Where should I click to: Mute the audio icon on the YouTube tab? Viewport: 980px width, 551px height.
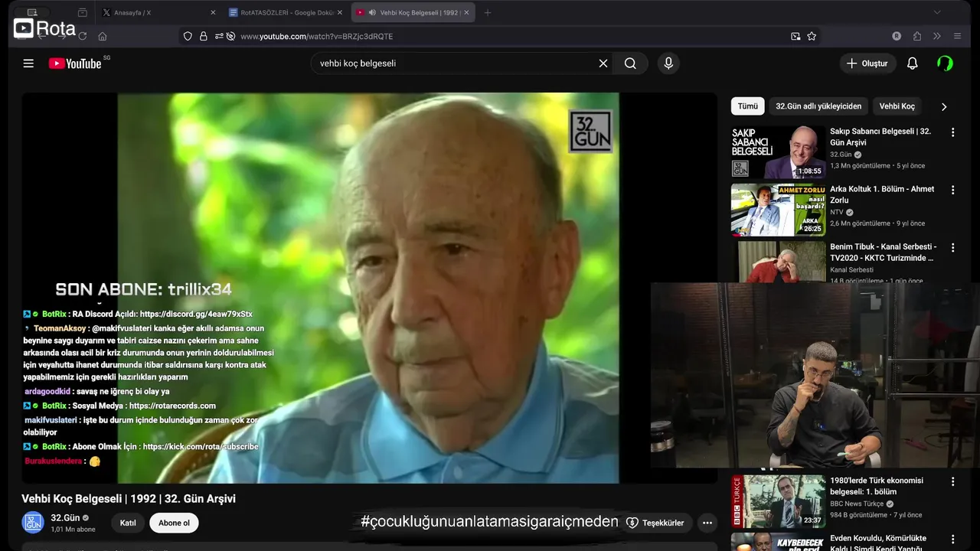pos(372,12)
